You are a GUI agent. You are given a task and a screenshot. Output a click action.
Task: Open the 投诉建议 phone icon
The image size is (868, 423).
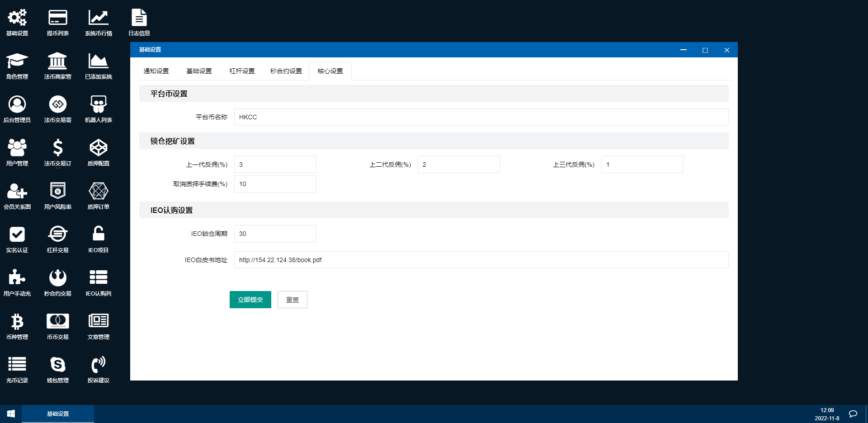[x=99, y=365]
